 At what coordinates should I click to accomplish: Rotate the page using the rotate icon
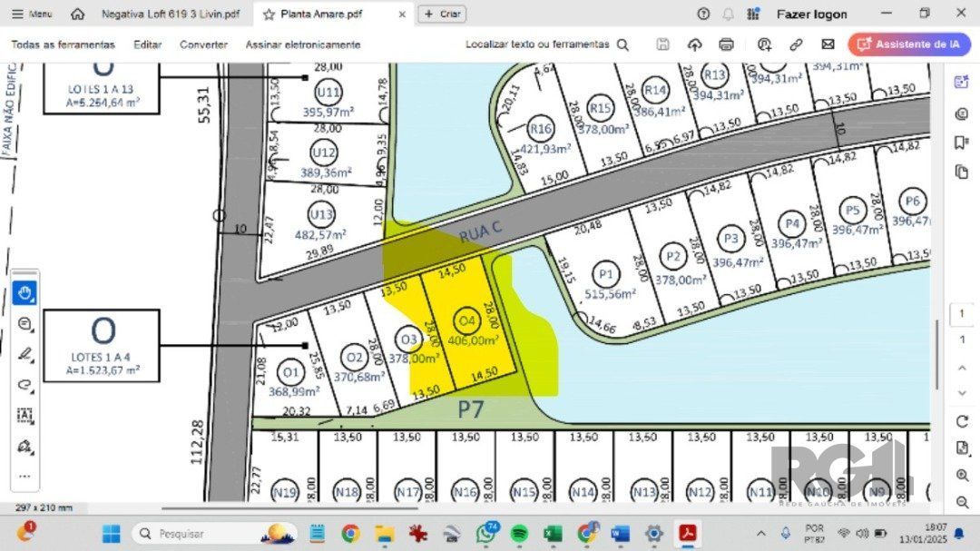[x=962, y=421]
